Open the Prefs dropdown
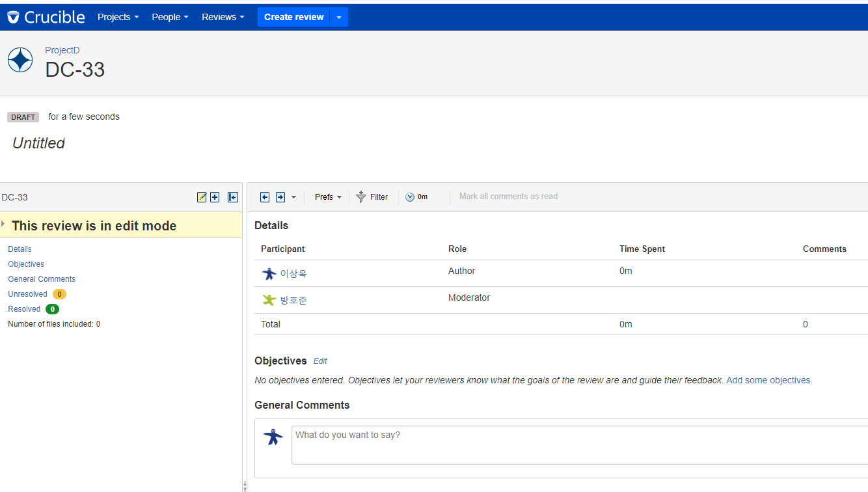 point(328,197)
